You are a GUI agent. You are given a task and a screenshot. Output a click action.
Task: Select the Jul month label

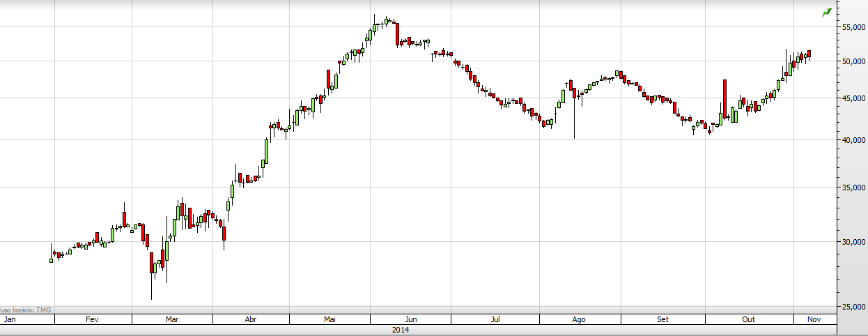click(495, 319)
